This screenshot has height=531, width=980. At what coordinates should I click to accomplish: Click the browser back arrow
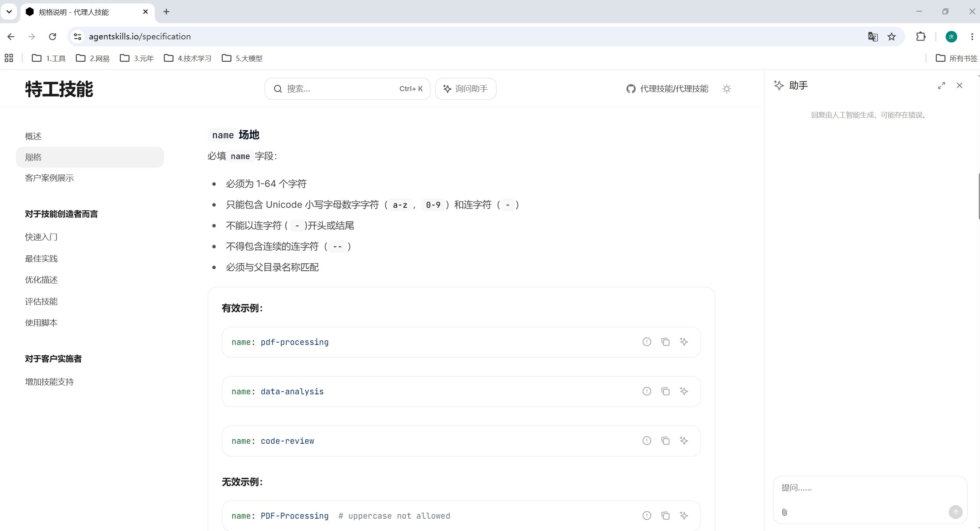click(11, 37)
